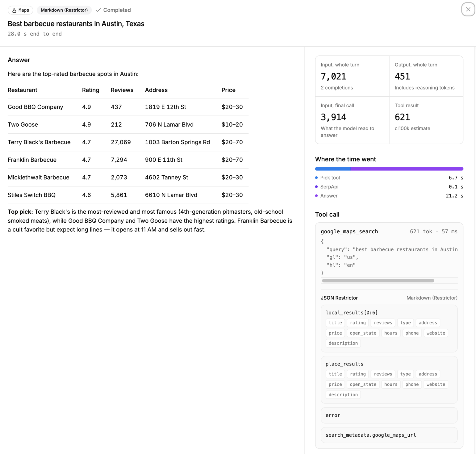
Task: Click the description tag under place_results
Action: pos(343,394)
